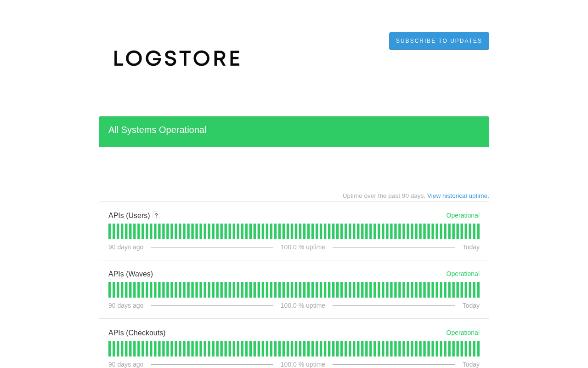Click the All Systems Operational banner
Screen dimensions: 588x368
coord(294,132)
